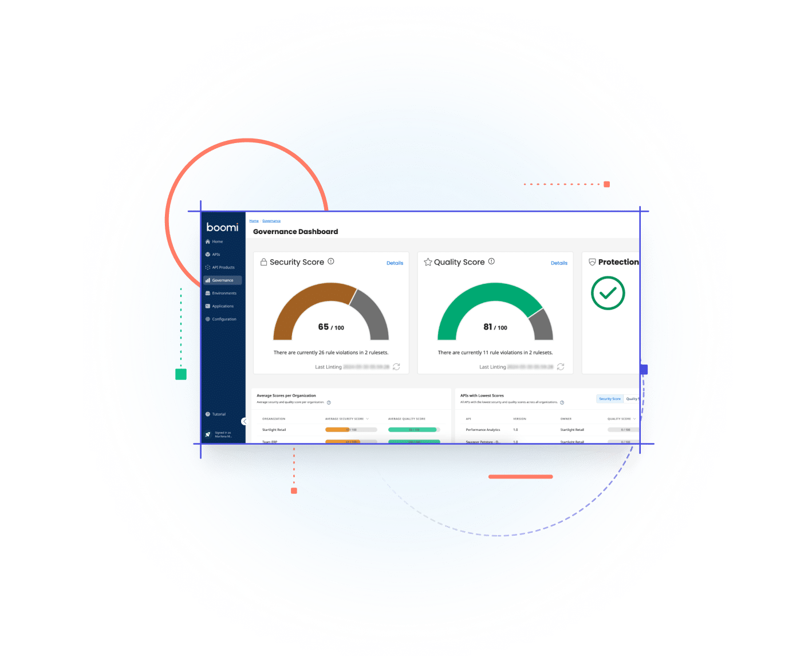Screen dimensions: 812x661
Task: Open Environments from the sidebar
Action: click(x=224, y=293)
